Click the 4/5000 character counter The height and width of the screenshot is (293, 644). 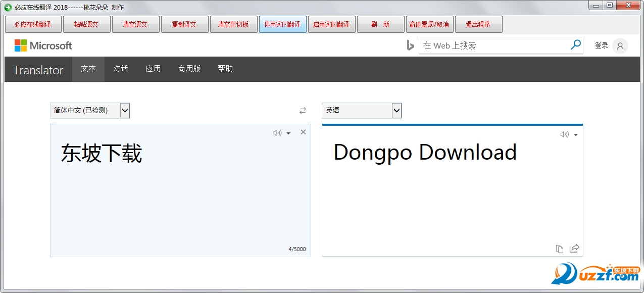point(297,249)
